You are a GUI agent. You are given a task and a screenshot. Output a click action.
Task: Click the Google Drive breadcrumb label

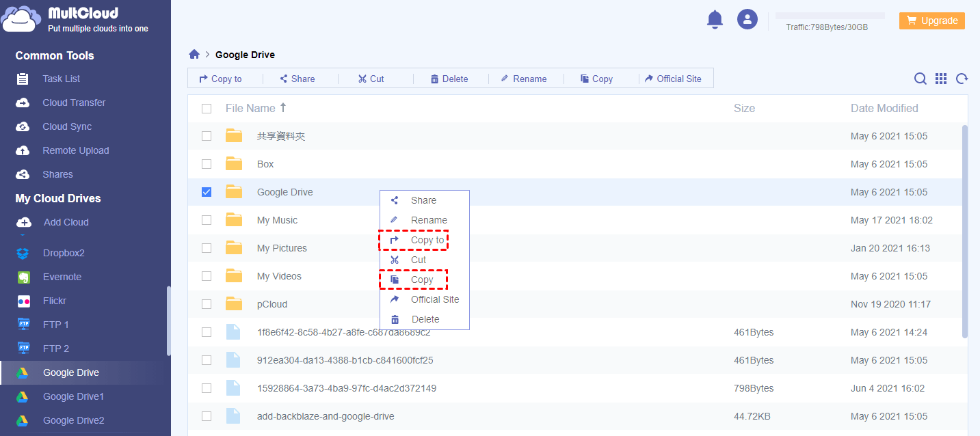[x=245, y=55]
